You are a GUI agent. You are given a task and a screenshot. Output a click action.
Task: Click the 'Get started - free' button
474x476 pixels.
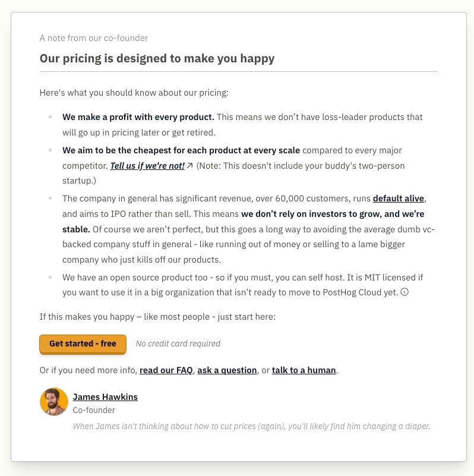83,344
